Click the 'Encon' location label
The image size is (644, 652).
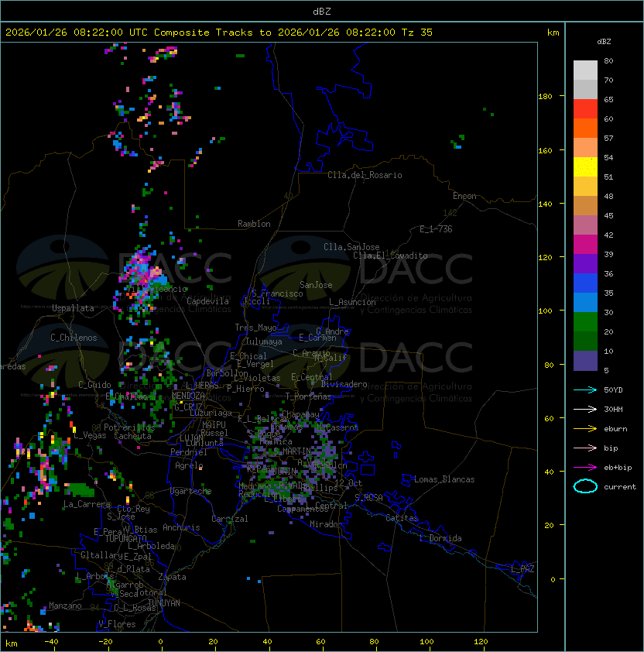[x=464, y=196]
